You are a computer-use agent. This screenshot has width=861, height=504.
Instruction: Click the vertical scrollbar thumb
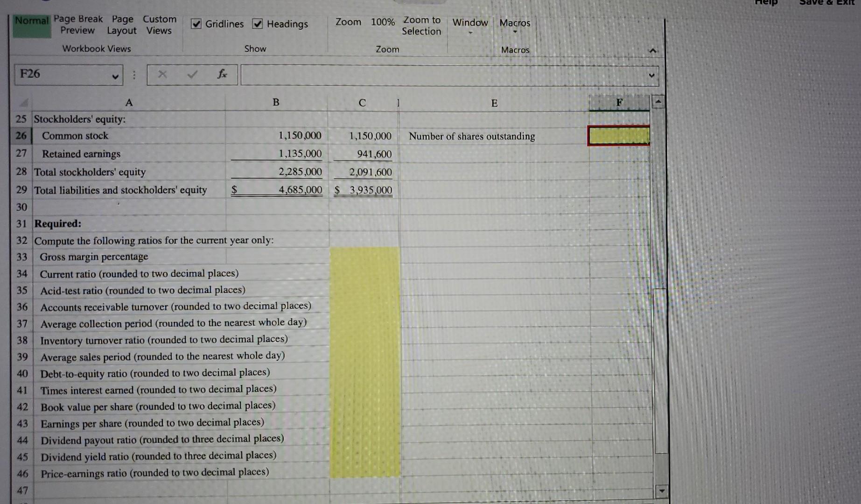click(x=660, y=371)
